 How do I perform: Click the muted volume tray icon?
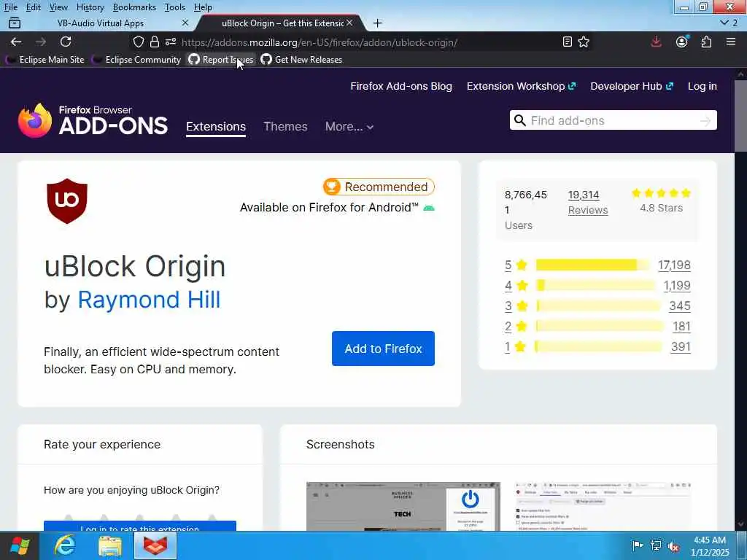tap(673, 546)
